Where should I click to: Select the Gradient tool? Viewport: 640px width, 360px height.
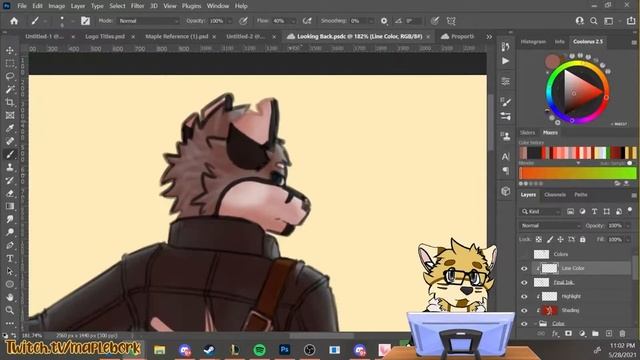point(10,206)
